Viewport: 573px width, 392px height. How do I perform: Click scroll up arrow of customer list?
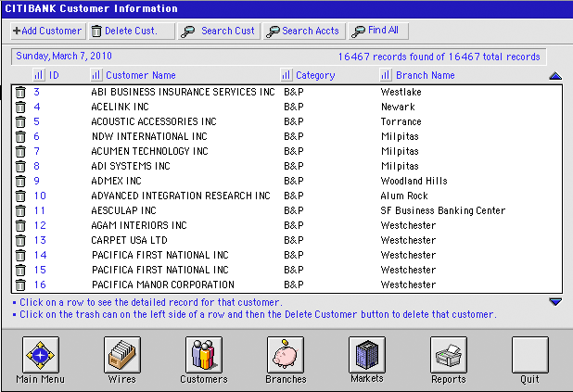pyautogui.click(x=555, y=76)
